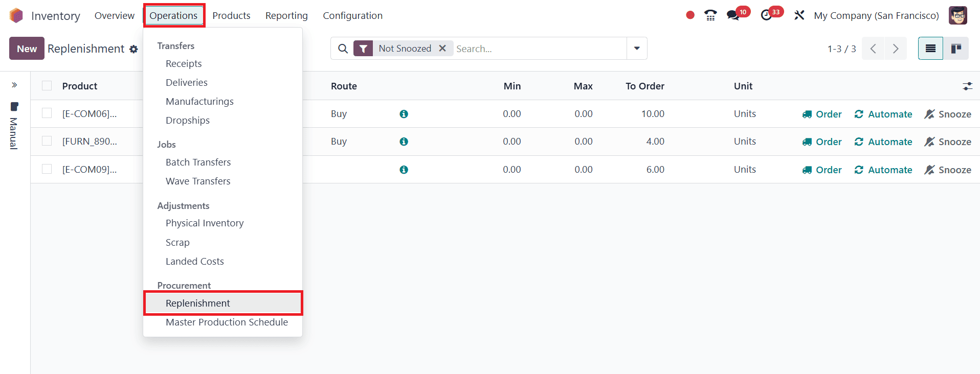Image resolution: width=980 pixels, height=374 pixels.
Task: Go to previous page arrow
Action: (x=873, y=49)
